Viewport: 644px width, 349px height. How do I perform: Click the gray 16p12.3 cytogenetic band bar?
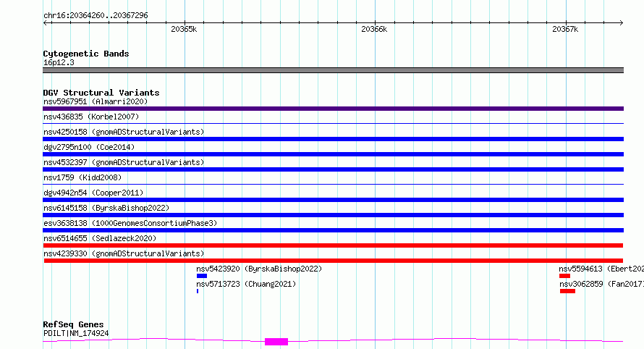click(333, 70)
